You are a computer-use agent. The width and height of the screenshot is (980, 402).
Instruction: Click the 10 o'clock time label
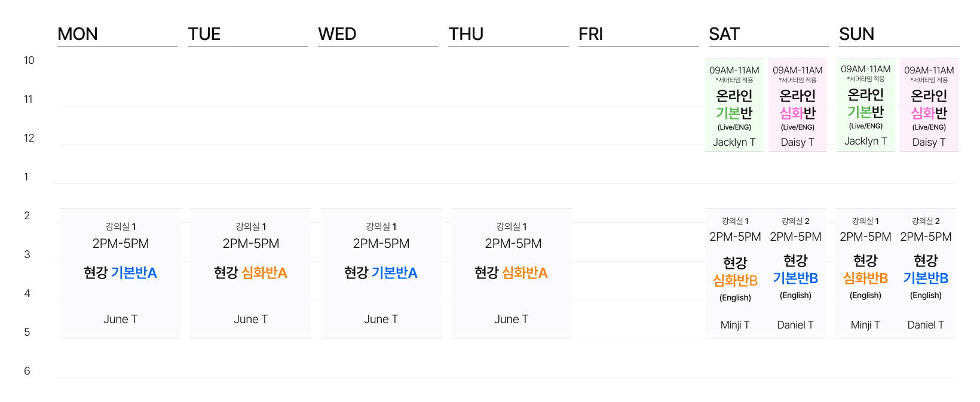pos(29,60)
